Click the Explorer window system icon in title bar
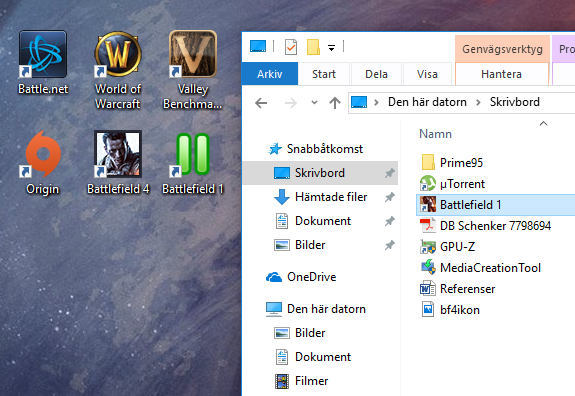The height and width of the screenshot is (396, 575). tap(258, 46)
